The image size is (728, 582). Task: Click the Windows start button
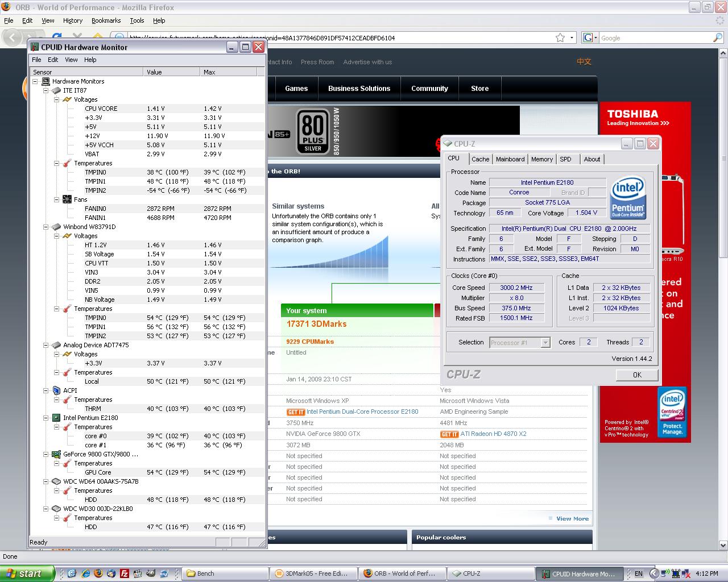[x=27, y=573]
